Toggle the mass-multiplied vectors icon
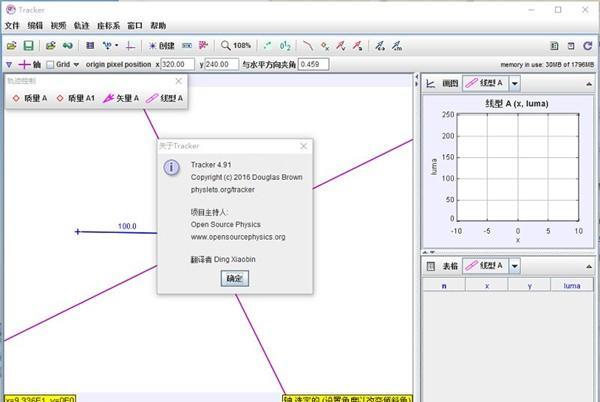600x402 pixels. [396, 46]
